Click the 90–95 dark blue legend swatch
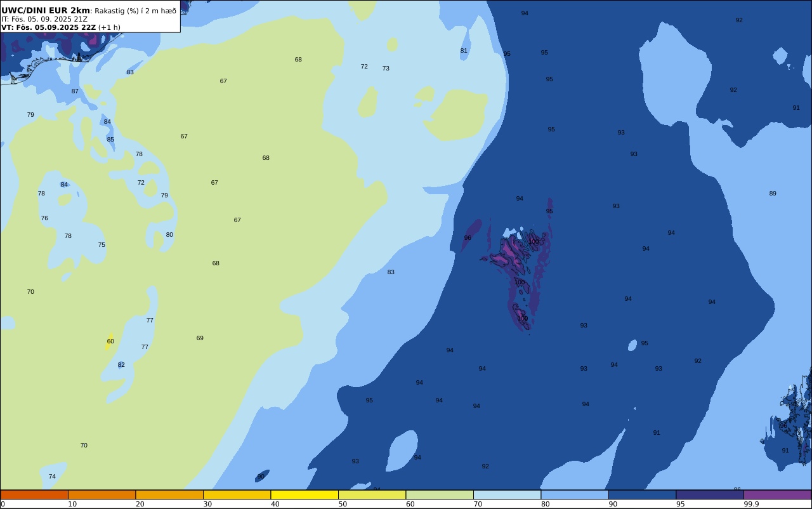Image resolution: width=812 pixels, height=509 pixels. [x=642, y=494]
